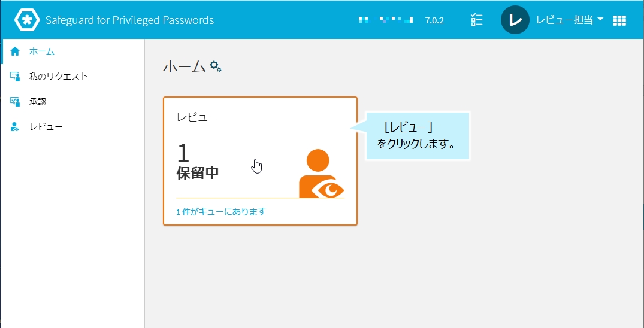Image resolution: width=644 pixels, height=328 pixels.
Task: Click the レ user avatar circle
Action: pyautogui.click(x=515, y=20)
